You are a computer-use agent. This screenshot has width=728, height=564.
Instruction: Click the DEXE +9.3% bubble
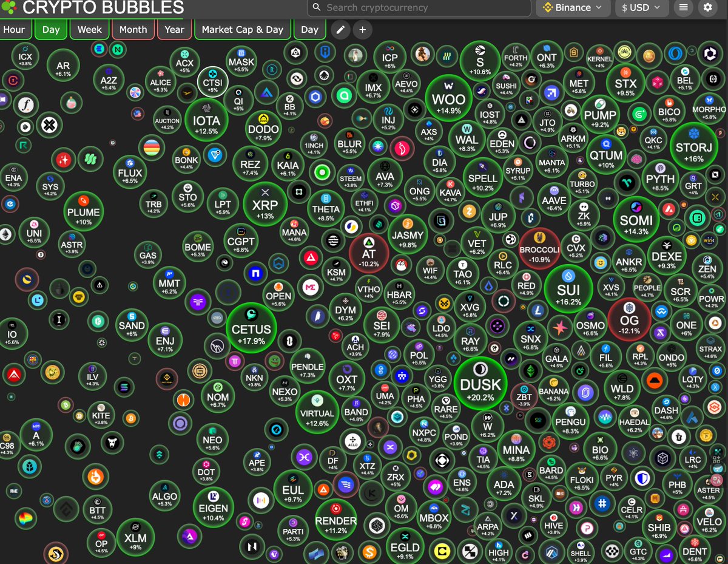pos(667,255)
